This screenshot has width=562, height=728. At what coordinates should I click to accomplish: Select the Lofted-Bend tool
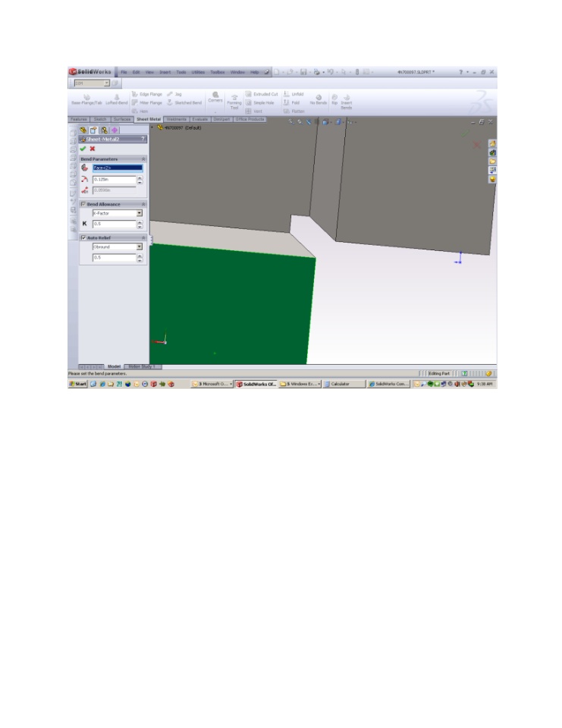[116, 100]
